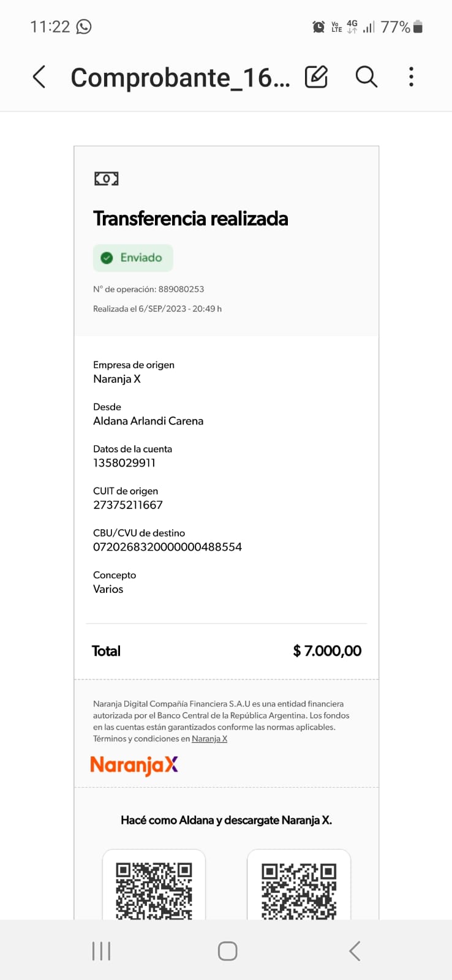
Task: Tap the Comprobante_16 file title
Action: click(x=180, y=78)
